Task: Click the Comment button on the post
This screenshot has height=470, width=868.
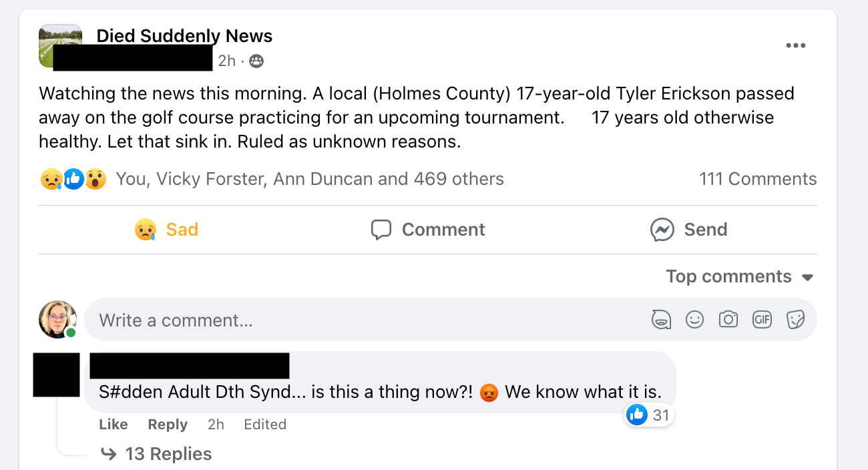Action: (428, 230)
